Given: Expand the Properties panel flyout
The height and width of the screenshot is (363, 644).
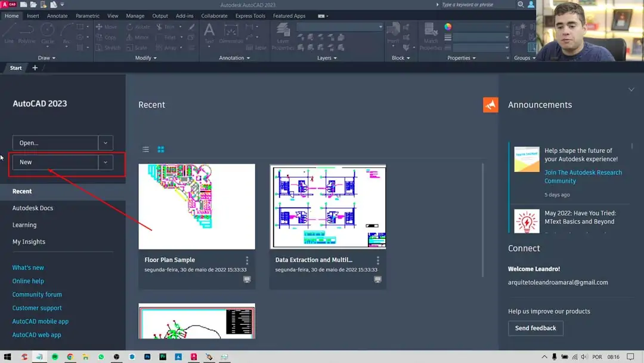Looking at the screenshot, I should click(x=461, y=58).
